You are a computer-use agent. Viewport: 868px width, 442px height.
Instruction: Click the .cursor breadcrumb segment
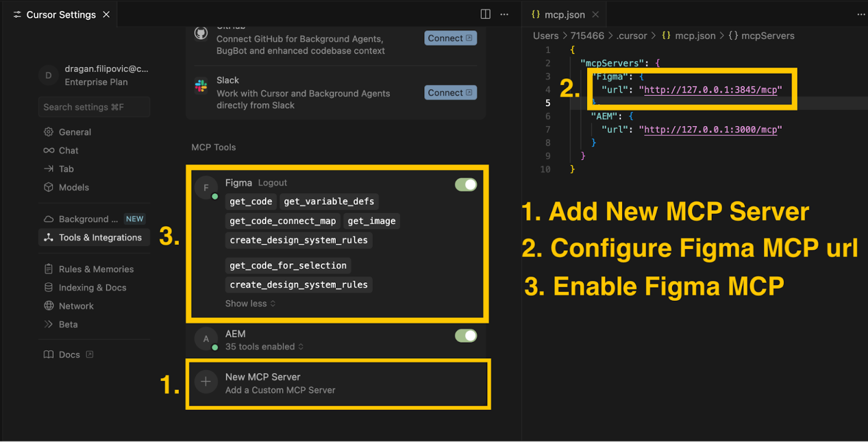click(631, 36)
